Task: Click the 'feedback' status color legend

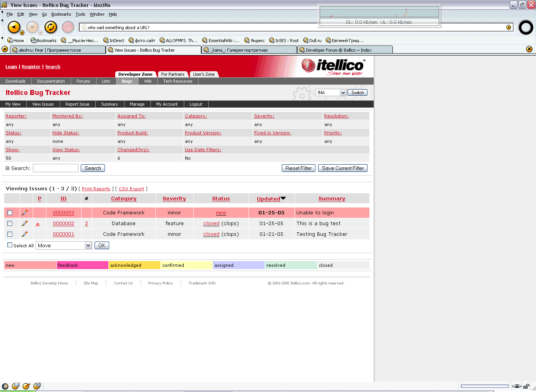Action: [x=82, y=265]
